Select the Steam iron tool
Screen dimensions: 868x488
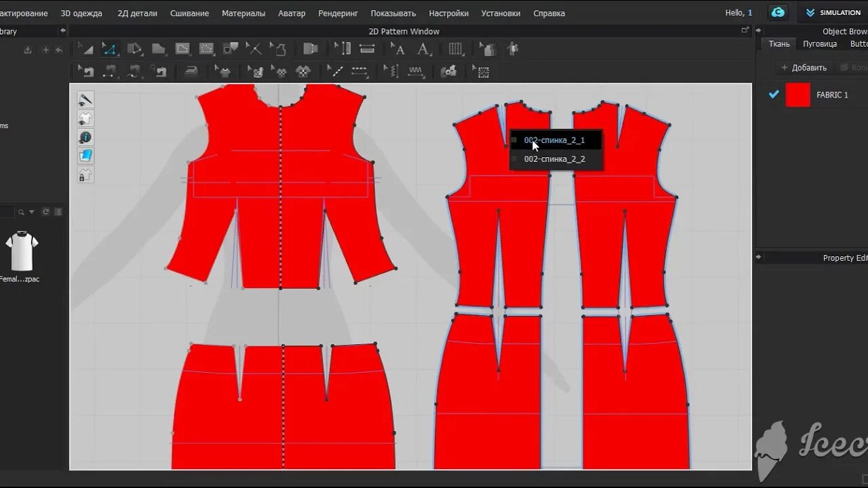(x=191, y=70)
